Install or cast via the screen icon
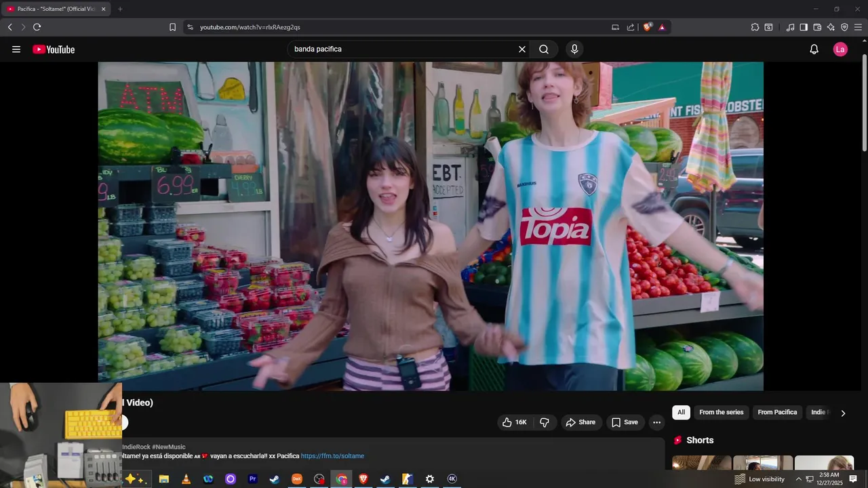Image resolution: width=868 pixels, height=488 pixels. 616,27
